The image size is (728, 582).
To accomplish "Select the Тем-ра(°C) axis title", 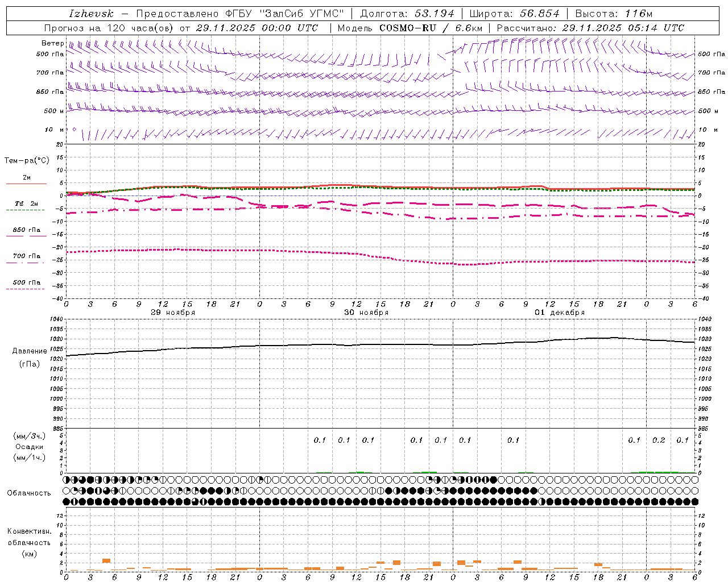I will [x=27, y=161].
